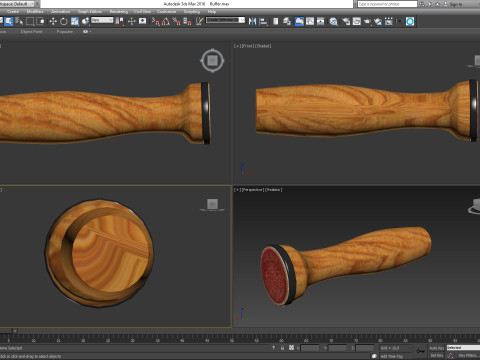Switch to Populate ribbon tab
The image size is (480, 360).
coord(65,32)
